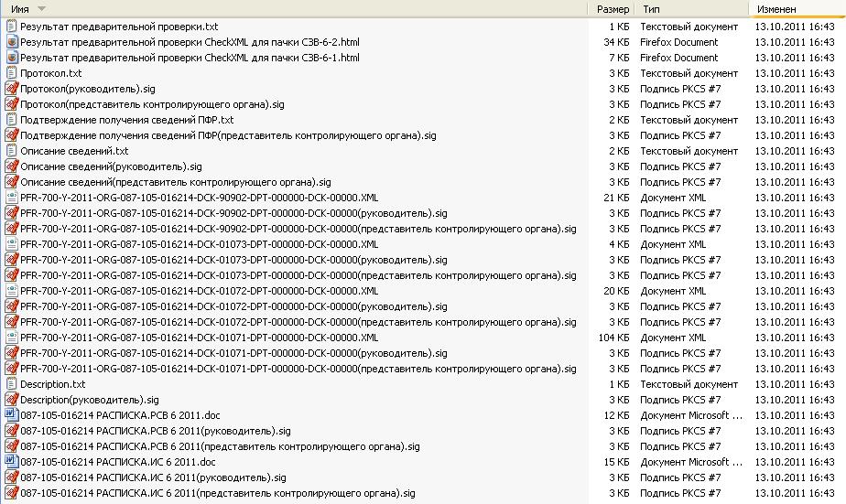Select file name 087-105-016214 РАСПИСКА.РСВ 6 2011.doc
The image size is (846, 504).
click(x=120, y=415)
